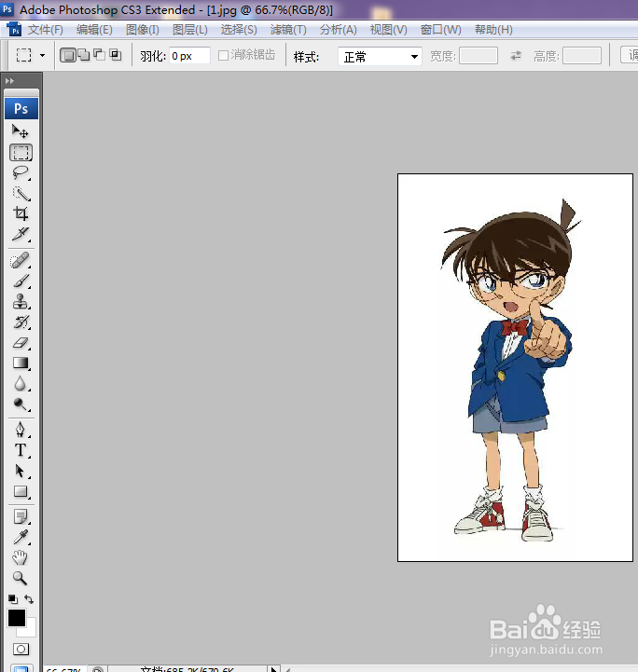Select the Eyedropper tool
The image size is (638, 672).
pyautogui.click(x=21, y=537)
